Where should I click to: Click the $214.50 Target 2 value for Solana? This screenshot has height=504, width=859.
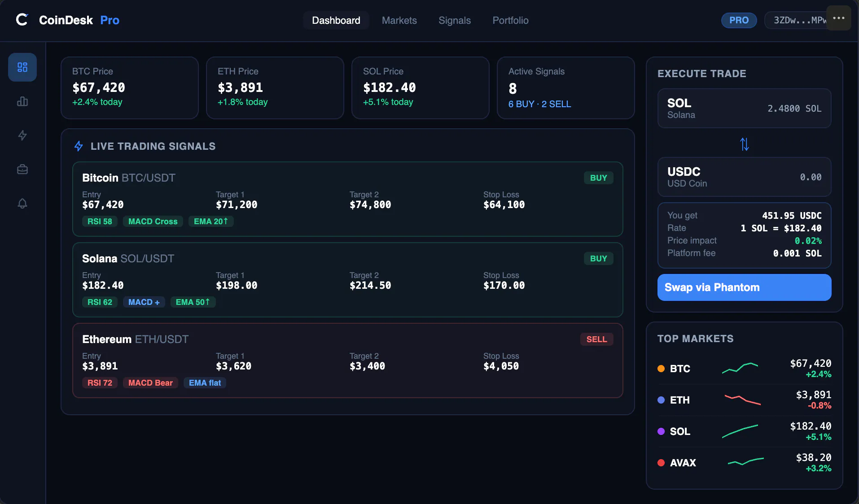pyautogui.click(x=370, y=286)
